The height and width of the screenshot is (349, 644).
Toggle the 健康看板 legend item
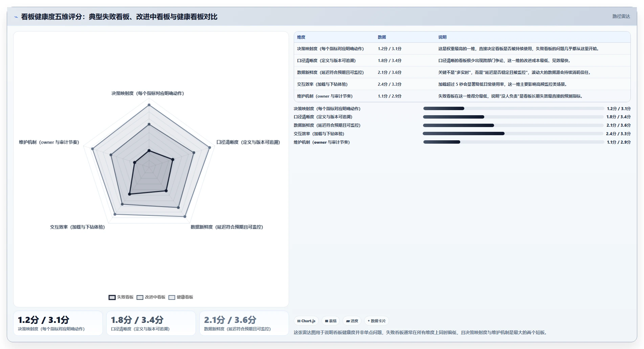pyautogui.click(x=181, y=297)
